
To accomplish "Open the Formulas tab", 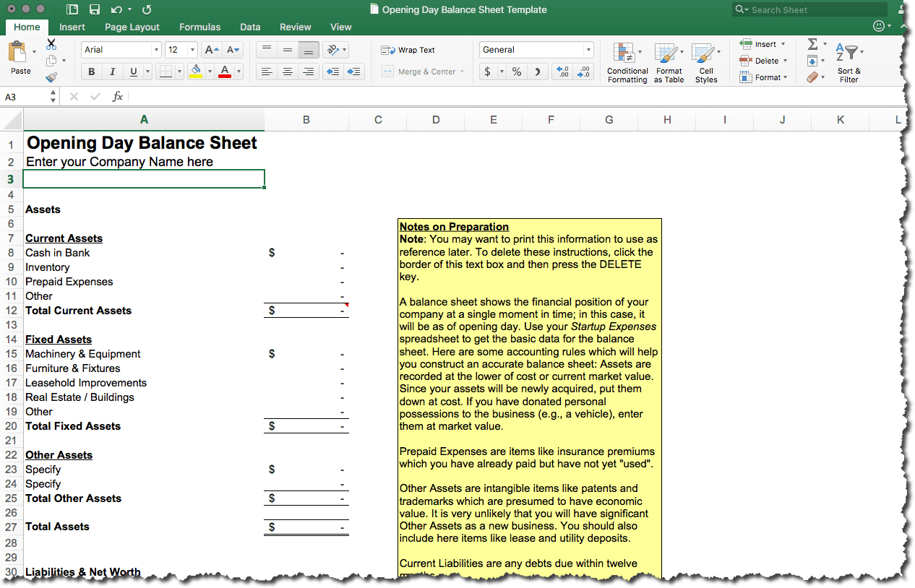I will (x=200, y=27).
